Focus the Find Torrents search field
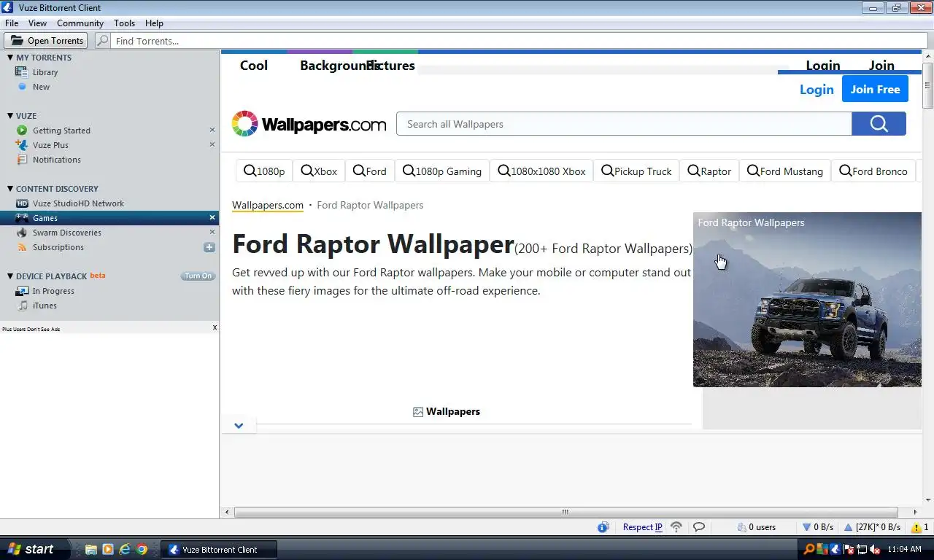 tap(520, 41)
